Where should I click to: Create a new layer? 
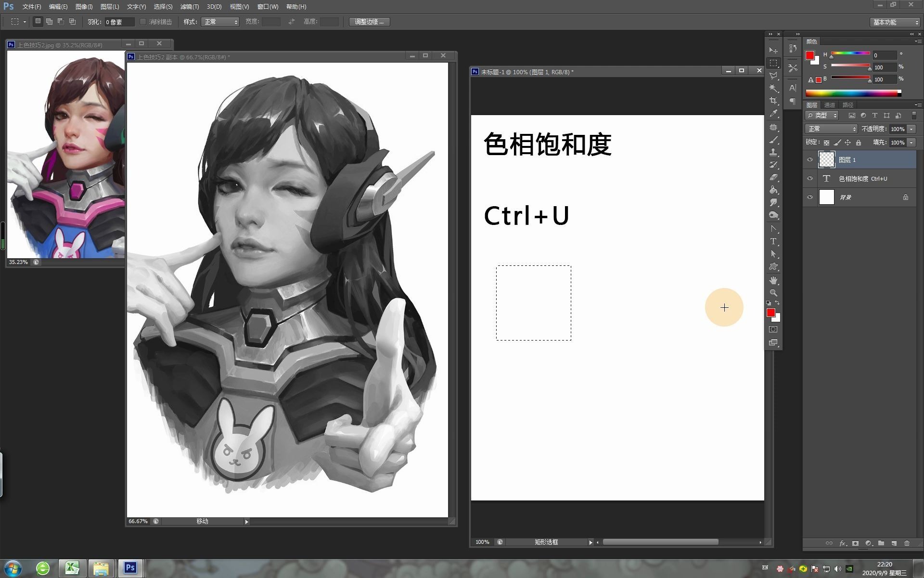point(894,543)
